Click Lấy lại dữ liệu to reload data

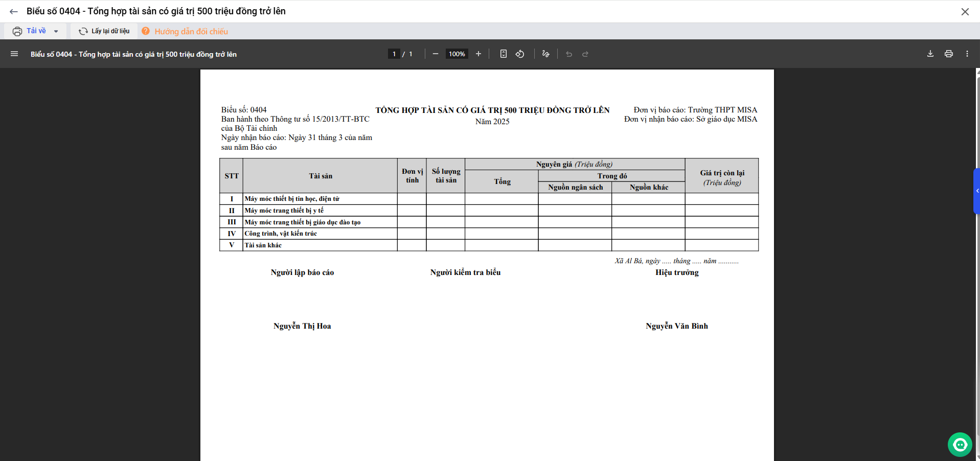pos(104,31)
